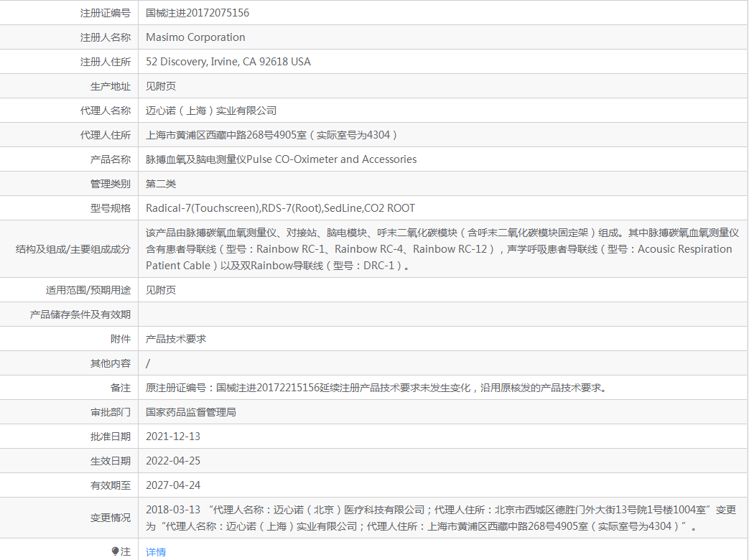Click the 代理人住所 label

(105, 135)
